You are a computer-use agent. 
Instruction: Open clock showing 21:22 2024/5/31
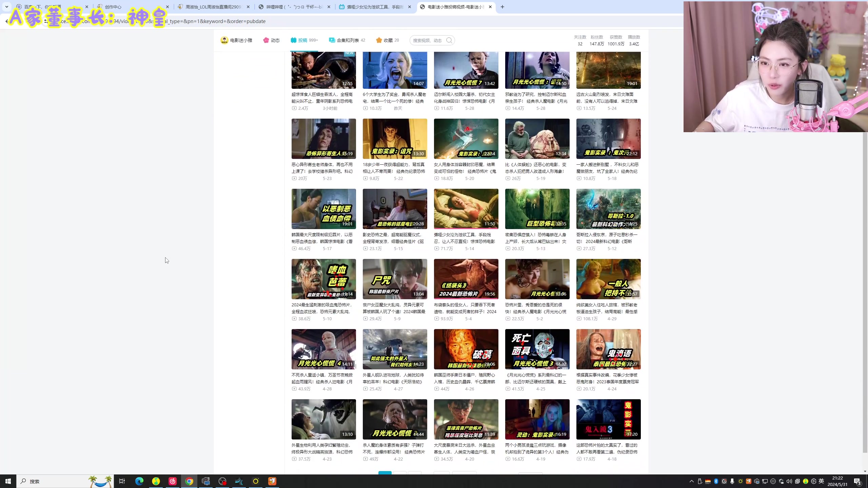(837, 481)
